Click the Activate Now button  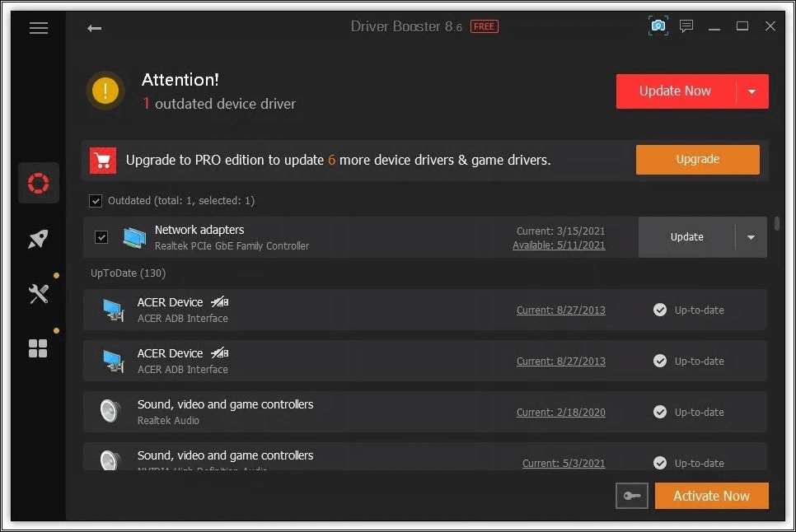tap(712, 496)
